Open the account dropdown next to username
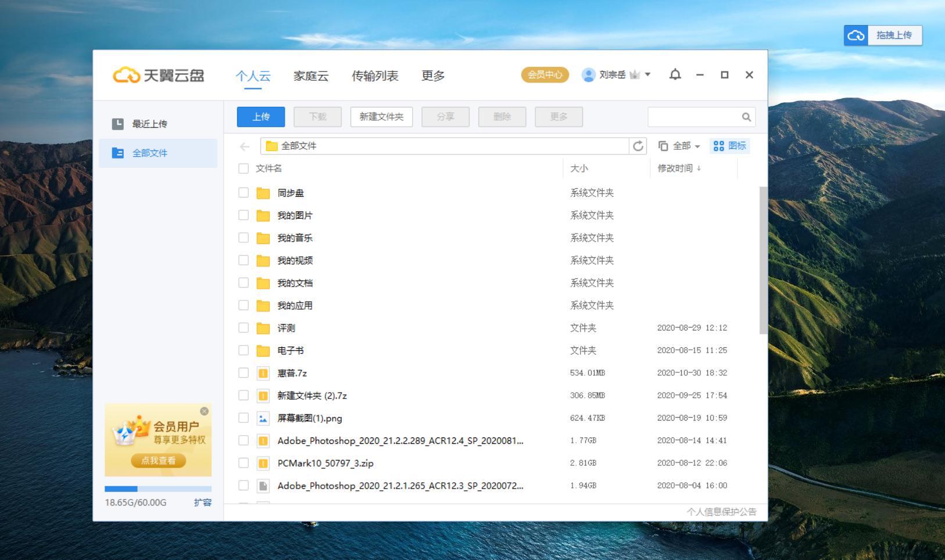The height and width of the screenshot is (560, 945). (647, 74)
